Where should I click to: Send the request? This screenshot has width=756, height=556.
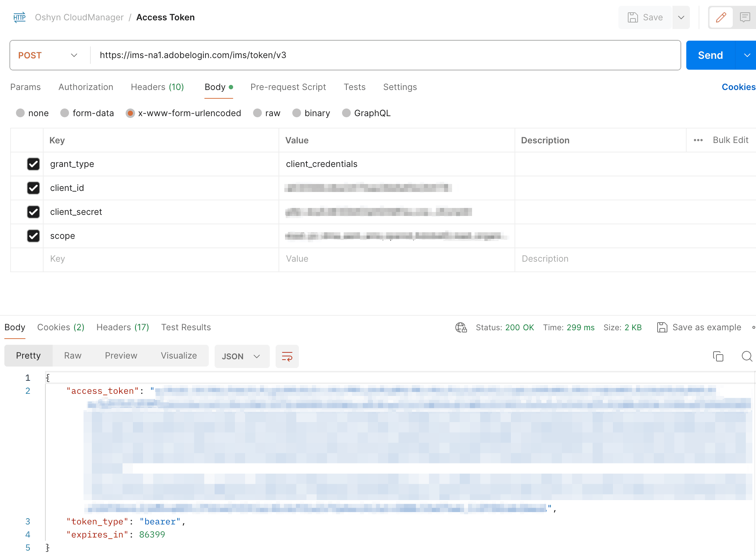pos(710,55)
